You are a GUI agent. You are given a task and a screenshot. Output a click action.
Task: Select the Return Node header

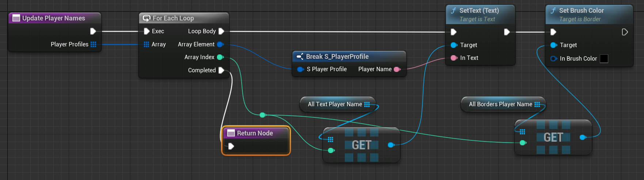256,133
